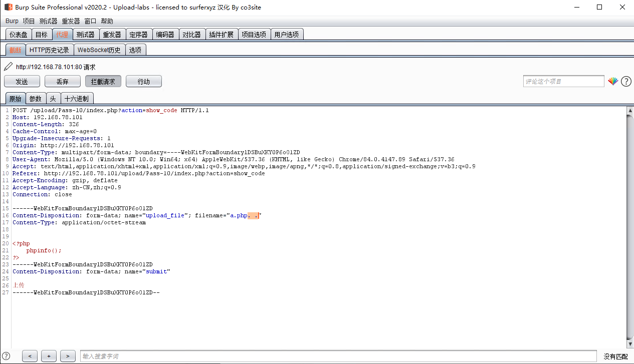Open the 编码器 tab
Image resolution: width=634 pixels, height=364 pixels.
[165, 35]
